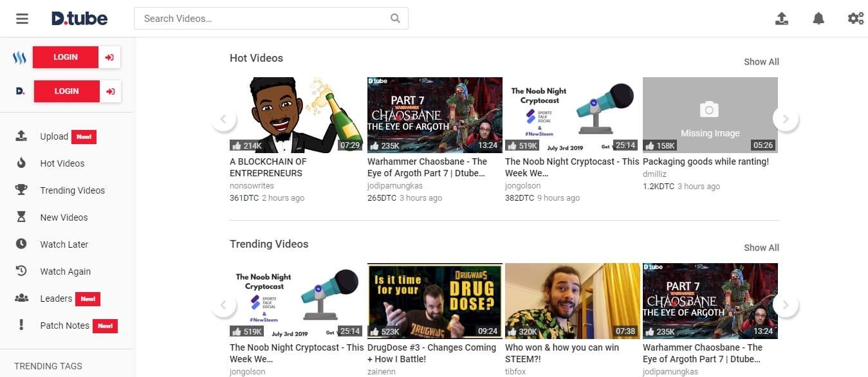
Task: Open A BLOCKCHAIN OF ENTREPRENEURS thumbnail
Action: pos(297,115)
